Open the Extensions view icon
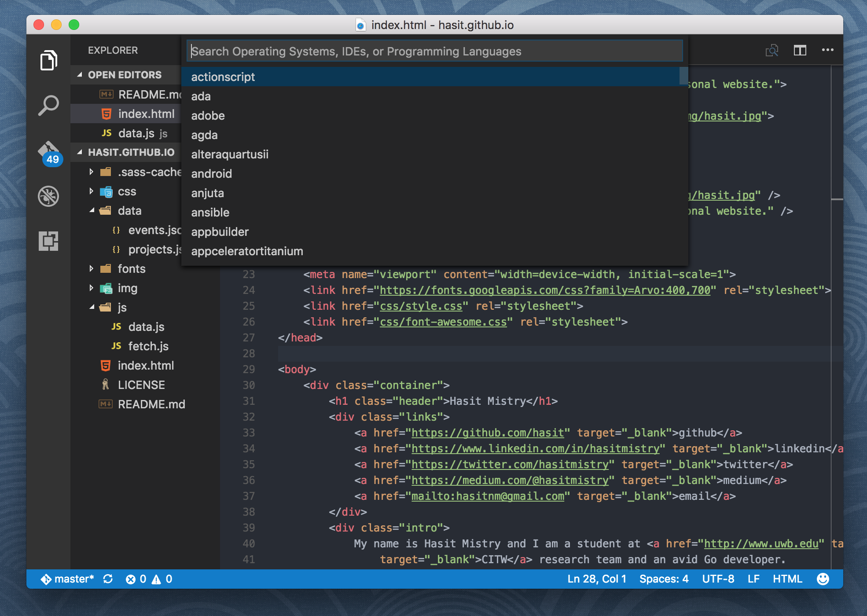 coord(48,241)
